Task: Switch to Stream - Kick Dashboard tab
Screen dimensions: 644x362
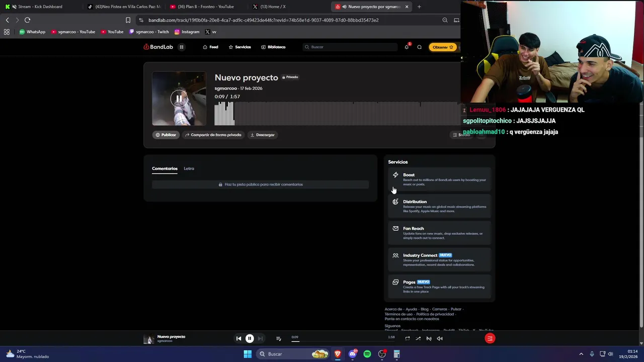Action: (40, 7)
